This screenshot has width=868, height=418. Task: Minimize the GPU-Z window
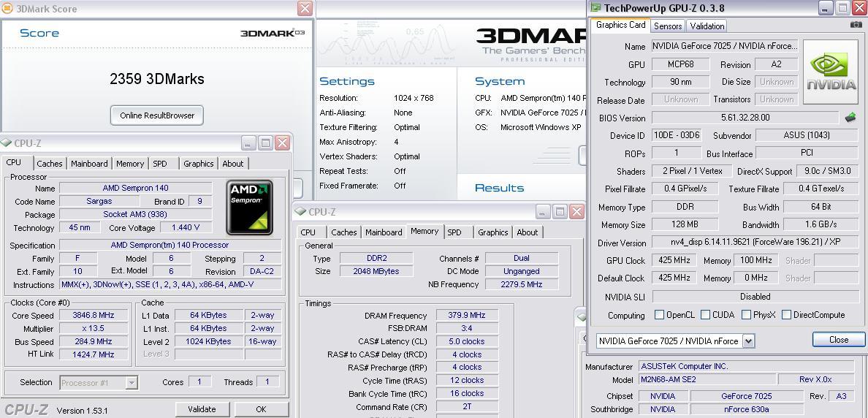[826, 8]
